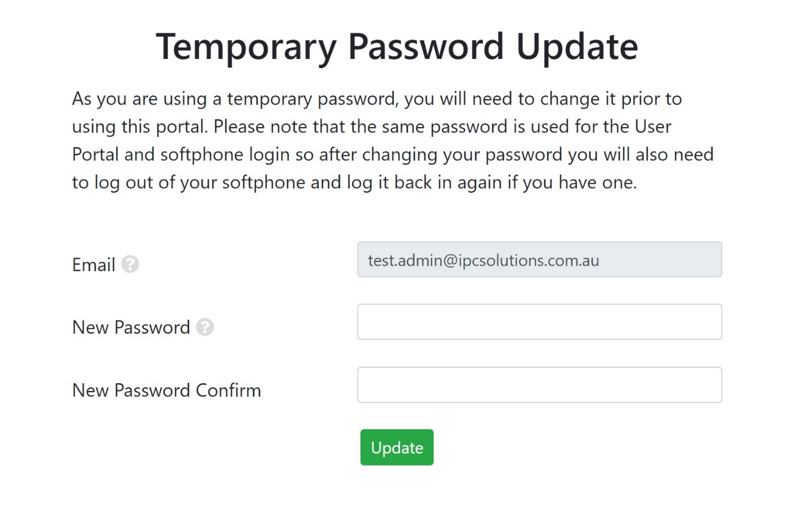This screenshot has width=791, height=532.
Task: Click the word Temporary in the heading
Action: coord(246,47)
